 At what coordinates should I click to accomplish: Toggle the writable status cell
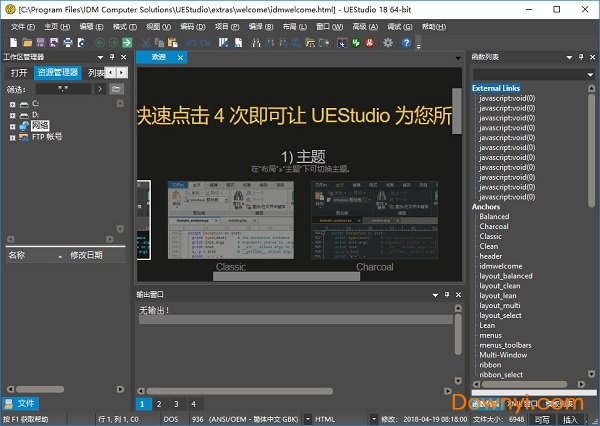coord(542,419)
